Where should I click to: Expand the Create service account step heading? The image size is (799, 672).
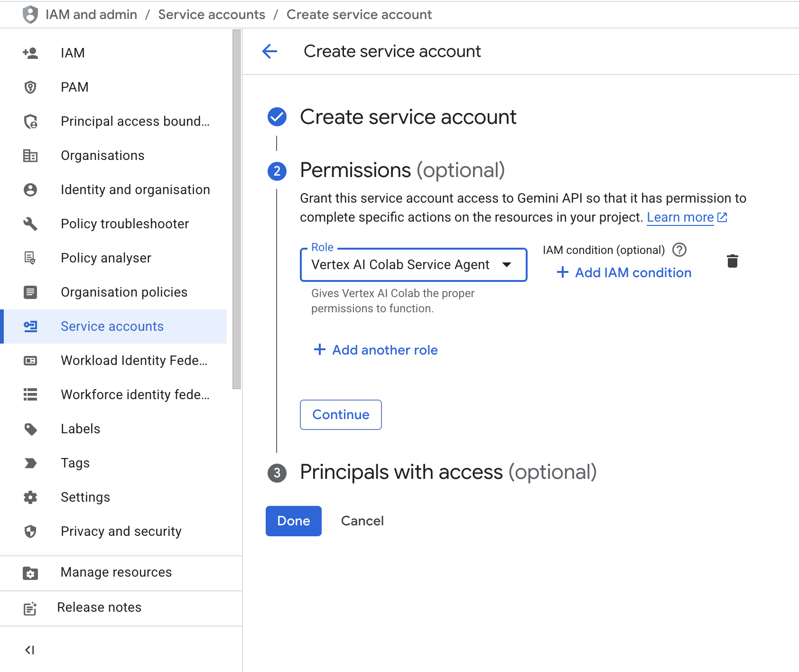point(408,117)
